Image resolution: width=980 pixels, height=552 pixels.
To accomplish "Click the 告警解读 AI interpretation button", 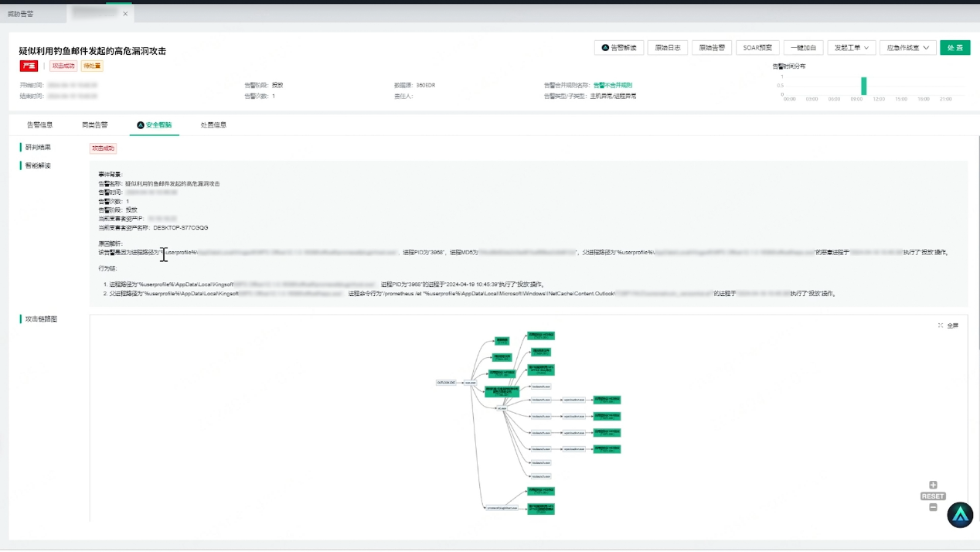I will 619,48.
